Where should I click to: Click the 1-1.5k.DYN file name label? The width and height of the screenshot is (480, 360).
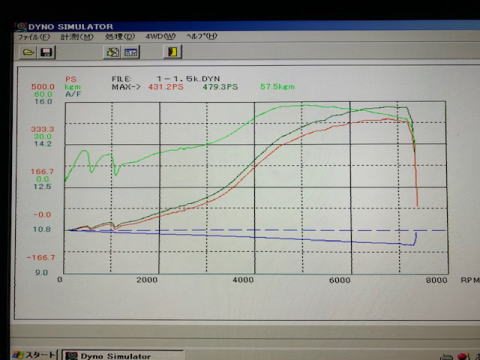click(x=188, y=79)
